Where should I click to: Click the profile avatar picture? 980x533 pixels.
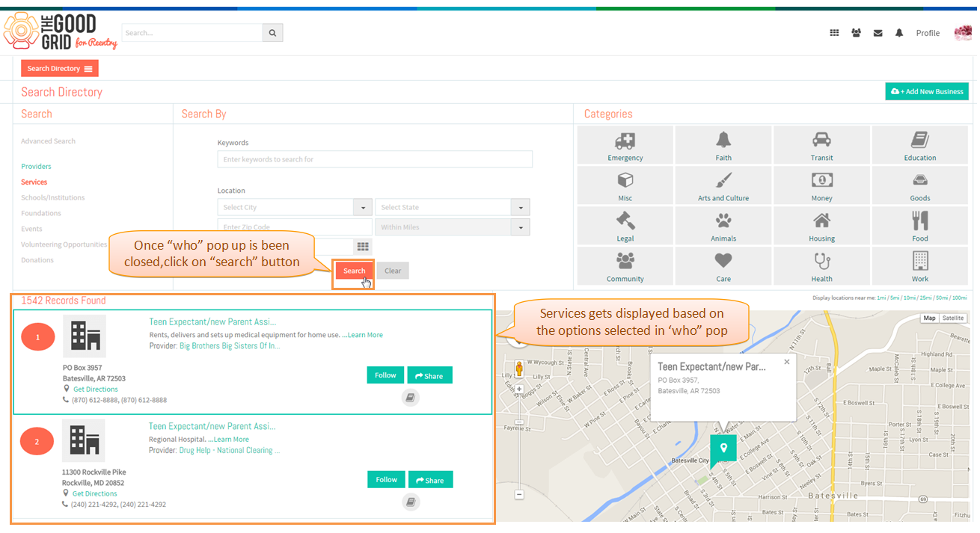[963, 33]
